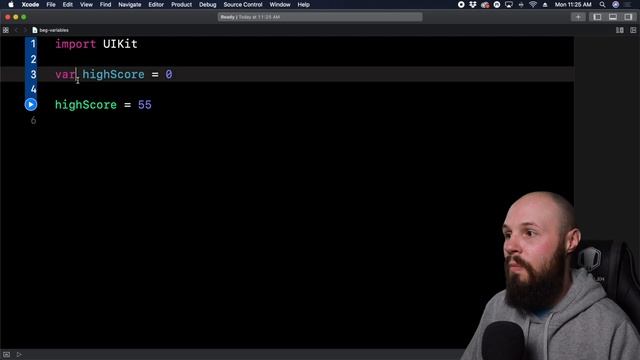640x360 pixels.
Task: Open the Navigate menu
Action: pyautogui.click(x=130, y=4)
